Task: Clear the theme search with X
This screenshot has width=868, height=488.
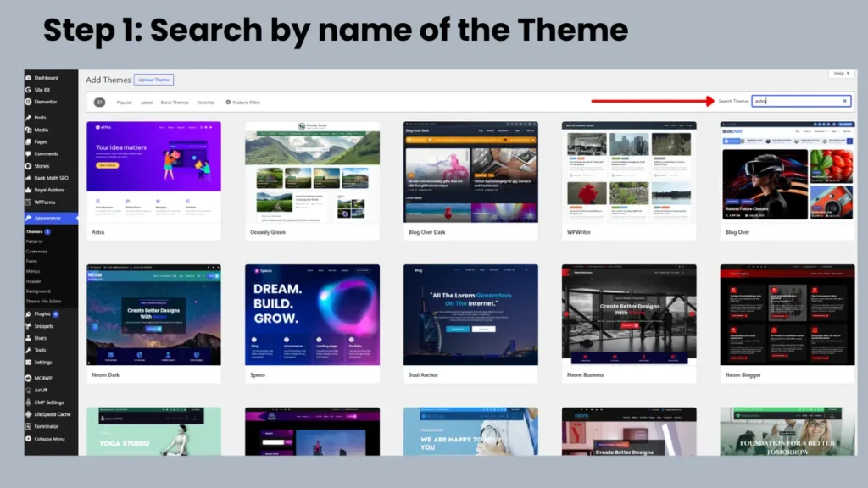Action: [845, 101]
